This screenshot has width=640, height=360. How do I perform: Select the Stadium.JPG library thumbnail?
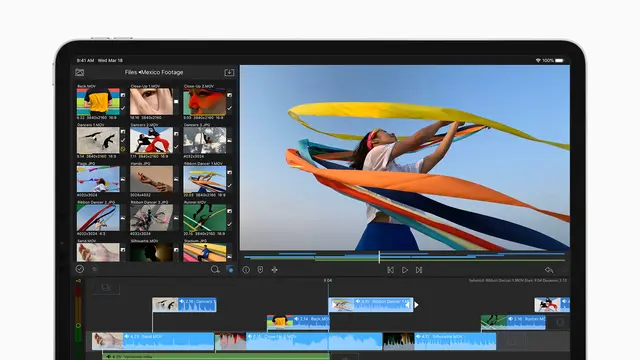(204, 252)
